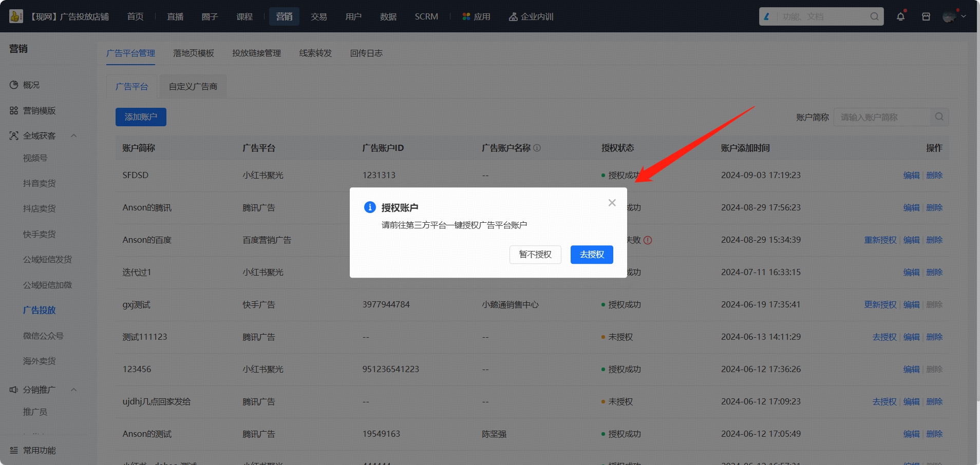The image size is (980, 465).
Task: Click the info icon beside 广告账户名称
Action: (x=537, y=148)
